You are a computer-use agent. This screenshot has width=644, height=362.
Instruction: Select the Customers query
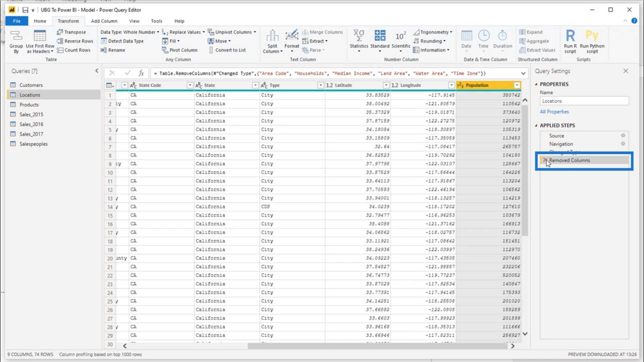[54, 85]
